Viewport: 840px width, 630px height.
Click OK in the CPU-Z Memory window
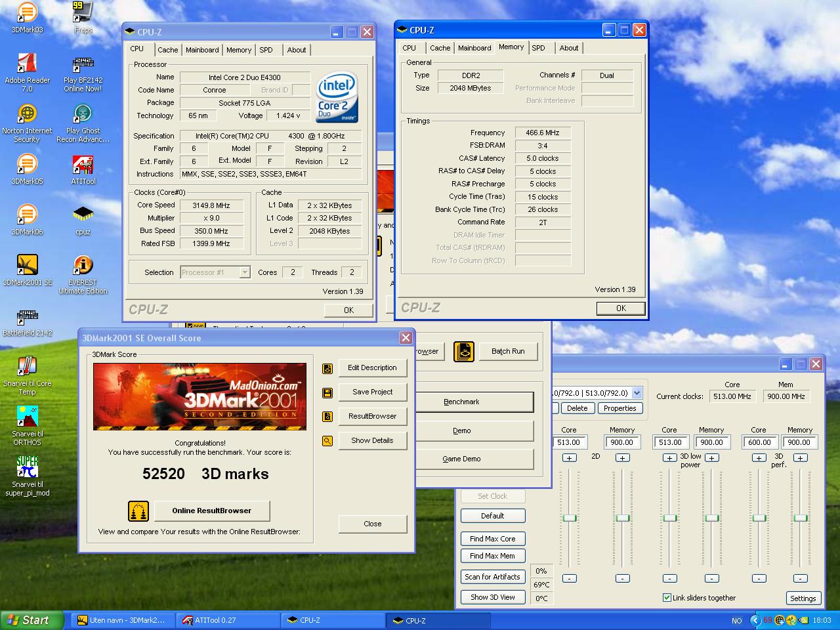[x=621, y=308]
